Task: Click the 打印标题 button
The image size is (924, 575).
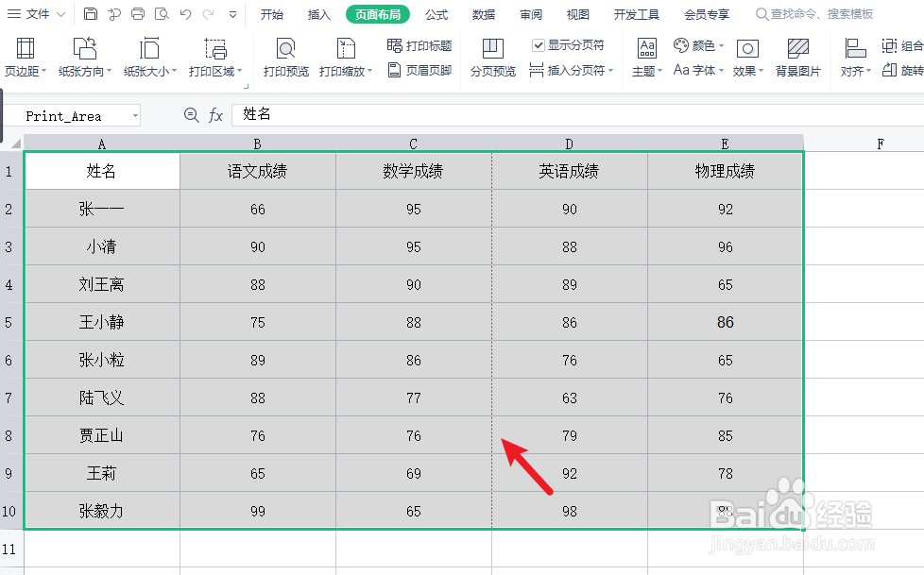Action: pos(419,45)
